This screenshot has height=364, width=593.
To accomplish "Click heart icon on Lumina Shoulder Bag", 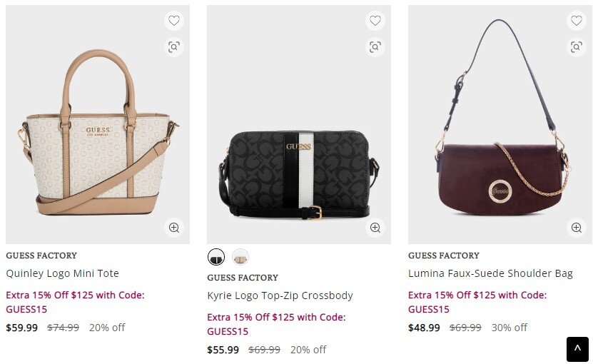I will click(x=577, y=21).
